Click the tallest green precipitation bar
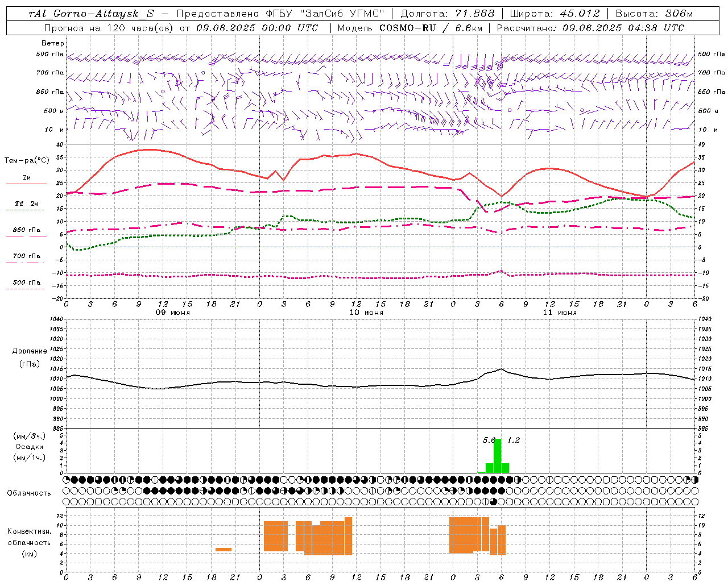728x582 pixels. (498, 456)
